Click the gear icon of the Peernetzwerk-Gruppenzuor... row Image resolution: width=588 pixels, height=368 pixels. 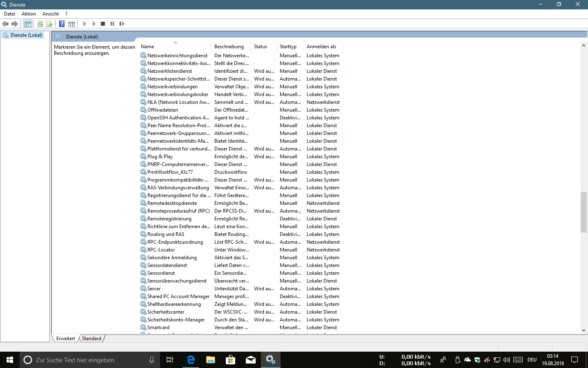(143, 133)
